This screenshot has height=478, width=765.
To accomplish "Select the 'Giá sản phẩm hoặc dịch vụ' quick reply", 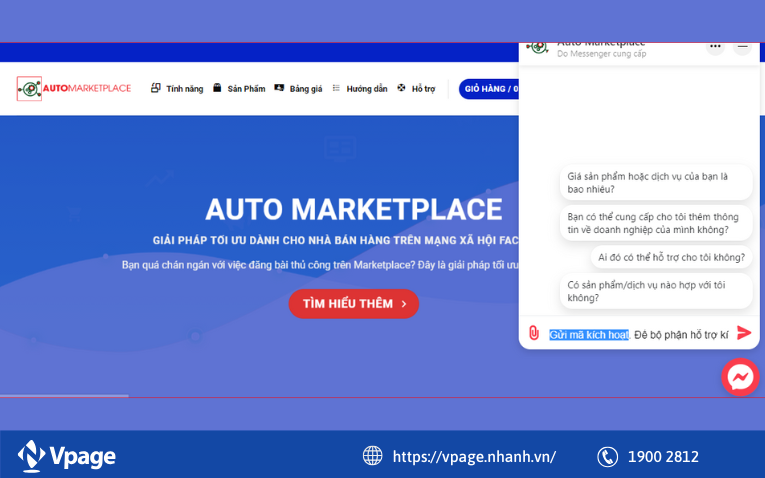I will (655, 182).
